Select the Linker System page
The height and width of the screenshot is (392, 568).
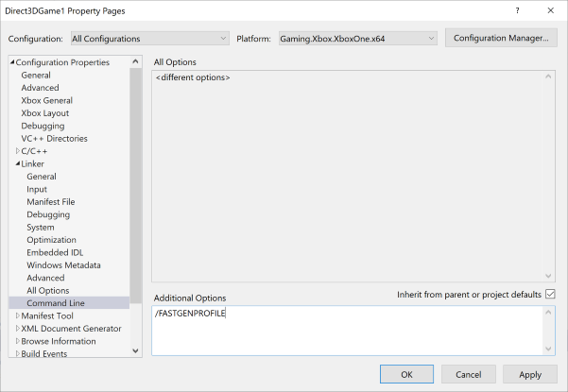click(41, 228)
